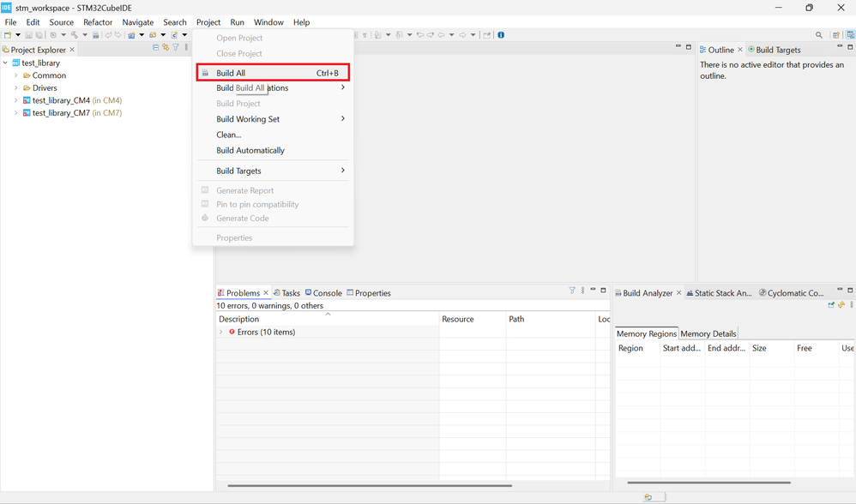This screenshot has width=856, height=504.
Task: Expand the Drivers folder
Action: pyautogui.click(x=15, y=87)
